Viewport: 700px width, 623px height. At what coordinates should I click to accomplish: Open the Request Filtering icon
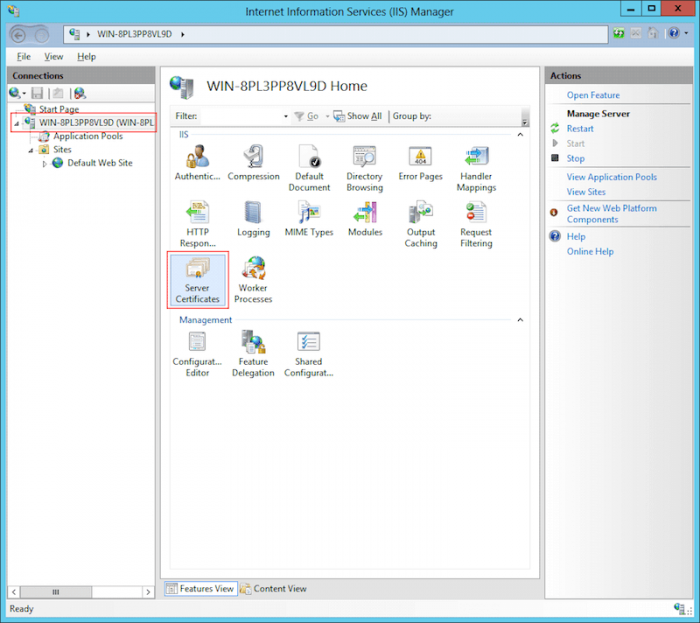(476, 219)
